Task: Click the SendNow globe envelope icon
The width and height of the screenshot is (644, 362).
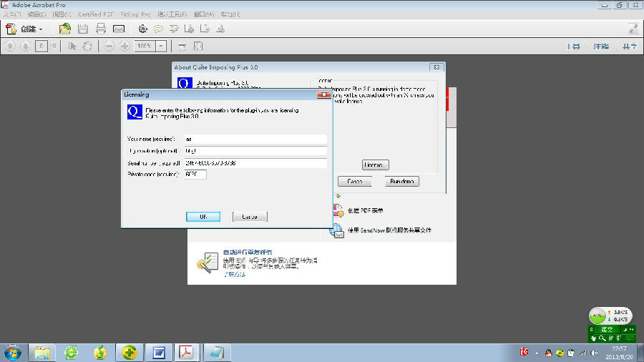Action: click(336, 230)
